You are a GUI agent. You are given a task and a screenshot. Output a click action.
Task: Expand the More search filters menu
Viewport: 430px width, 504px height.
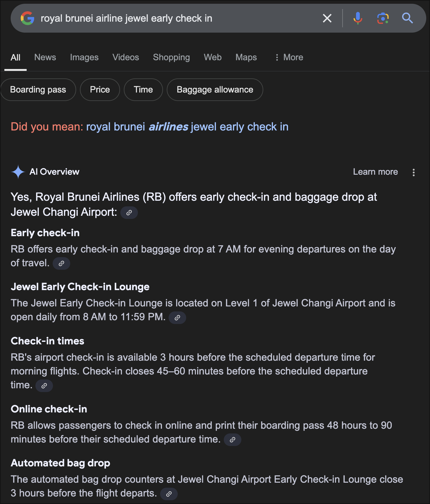click(289, 57)
